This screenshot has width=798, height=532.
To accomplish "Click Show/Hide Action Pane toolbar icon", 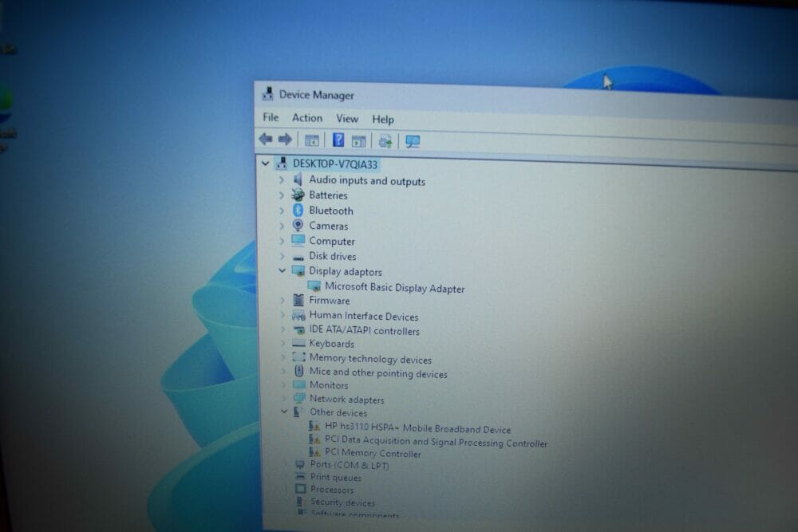I will coord(359,141).
